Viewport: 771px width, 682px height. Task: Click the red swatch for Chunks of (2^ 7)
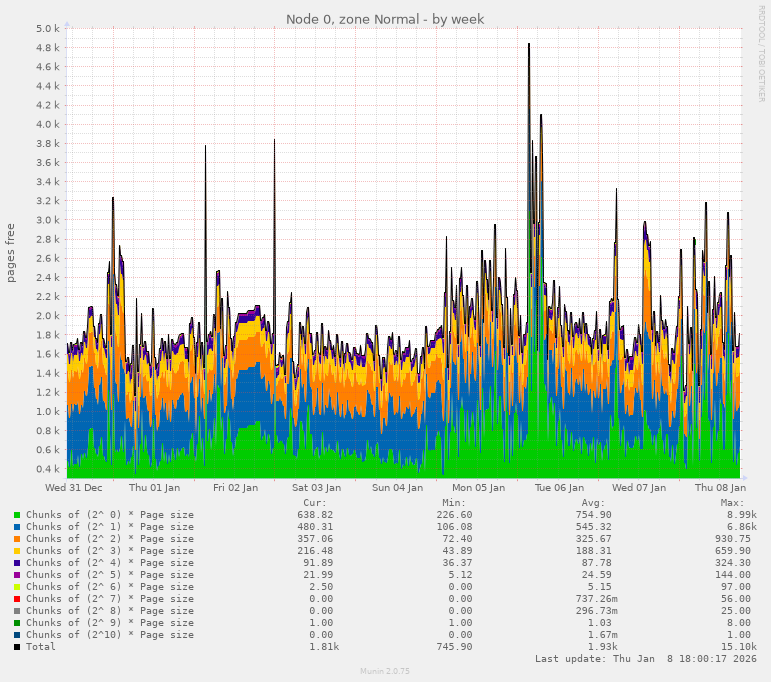coord(17,599)
